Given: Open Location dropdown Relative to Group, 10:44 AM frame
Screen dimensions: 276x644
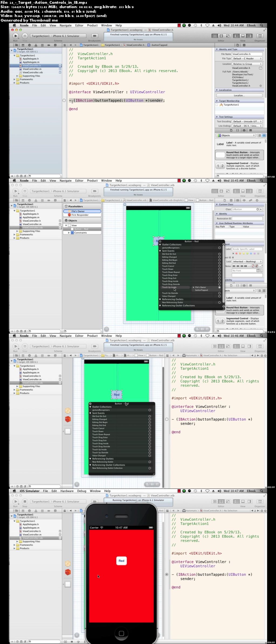Looking at the screenshot, I should pos(247,64).
